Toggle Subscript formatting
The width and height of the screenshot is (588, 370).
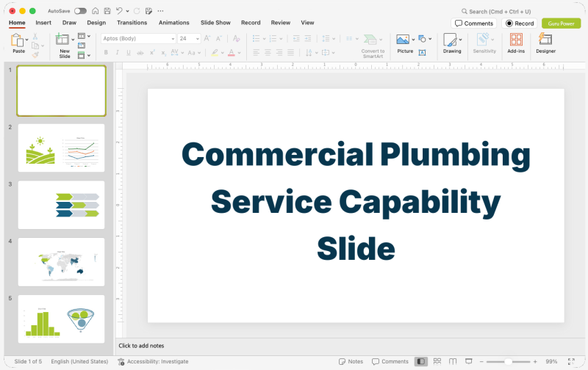point(163,53)
